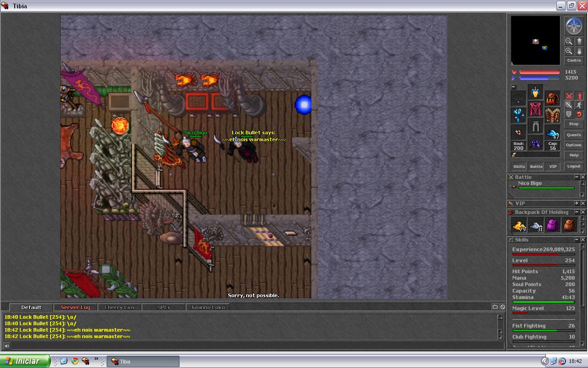Viewport: 588px width, 368px height.
Task: Move minimap up one floor
Action: (579, 41)
